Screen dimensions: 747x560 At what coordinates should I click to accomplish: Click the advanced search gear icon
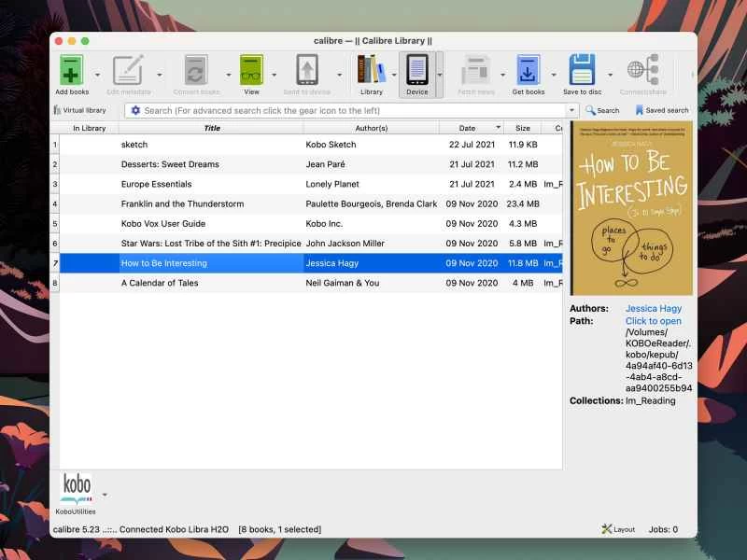(135, 110)
